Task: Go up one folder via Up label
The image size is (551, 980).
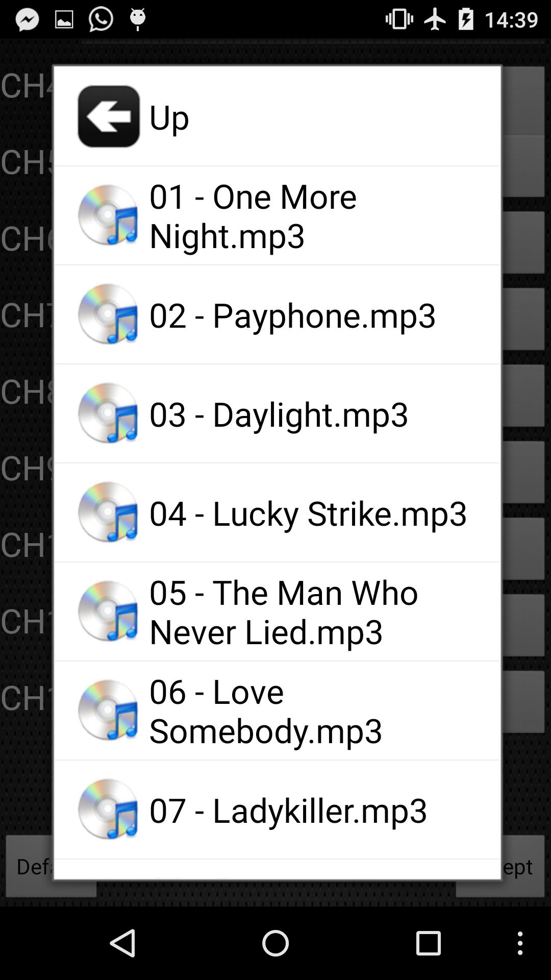Action: (169, 117)
